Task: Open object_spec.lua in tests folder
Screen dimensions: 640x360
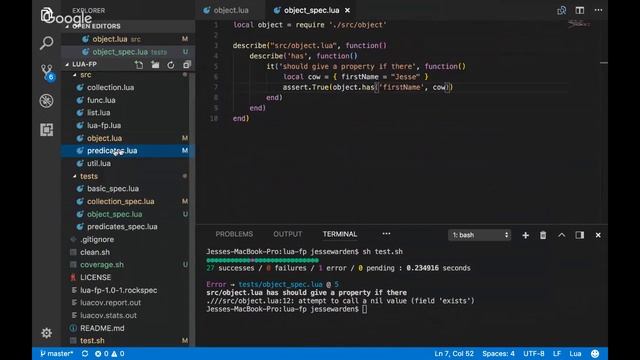Action: pyautogui.click(x=114, y=214)
